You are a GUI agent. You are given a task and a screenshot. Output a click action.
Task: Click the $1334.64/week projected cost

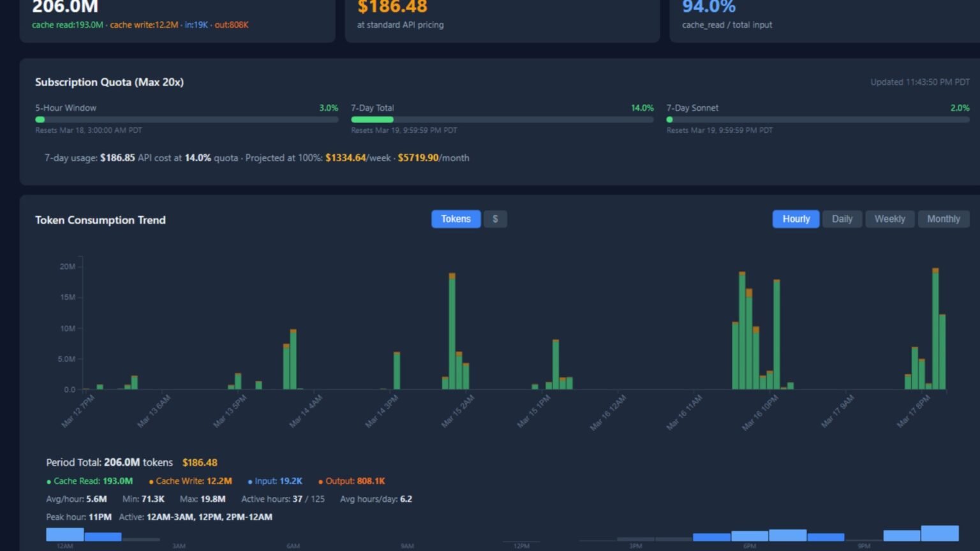358,158
